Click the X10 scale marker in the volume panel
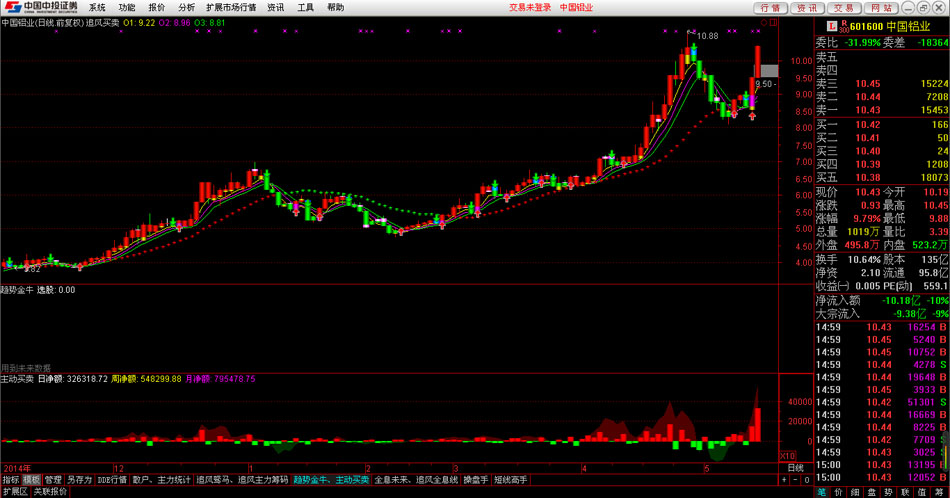 point(787,456)
